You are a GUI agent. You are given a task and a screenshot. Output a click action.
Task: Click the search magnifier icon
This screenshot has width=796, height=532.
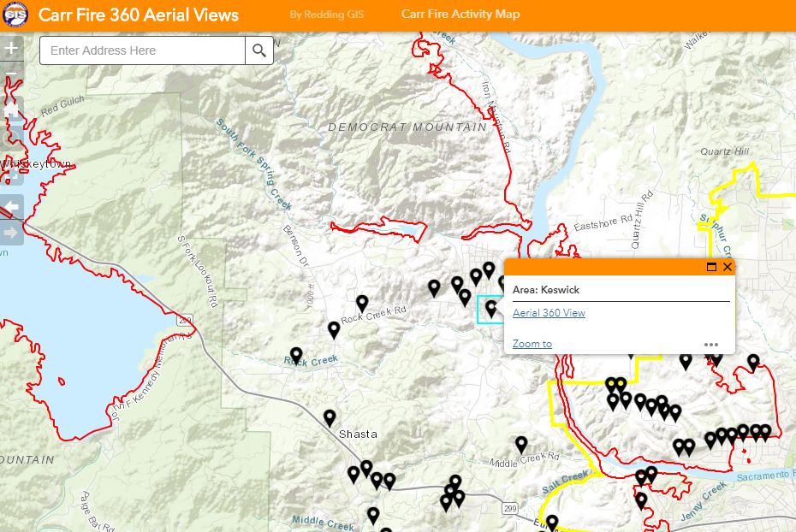[259, 50]
